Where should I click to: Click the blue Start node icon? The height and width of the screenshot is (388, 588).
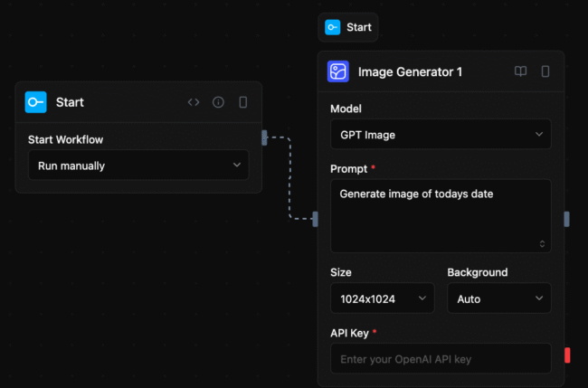tap(36, 102)
